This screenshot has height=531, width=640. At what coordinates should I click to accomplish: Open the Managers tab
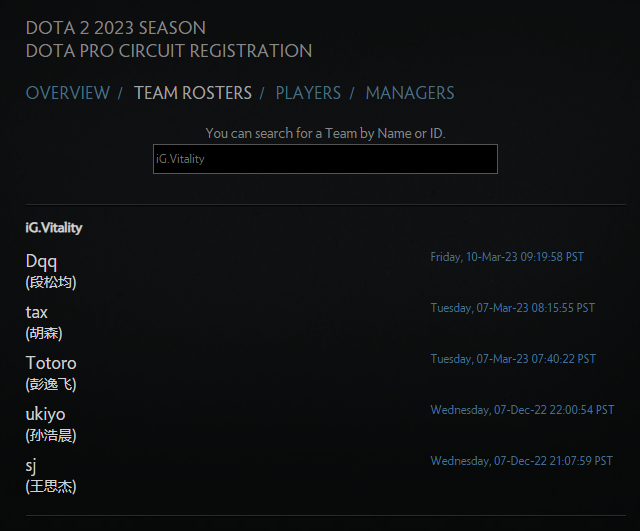point(409,93)
